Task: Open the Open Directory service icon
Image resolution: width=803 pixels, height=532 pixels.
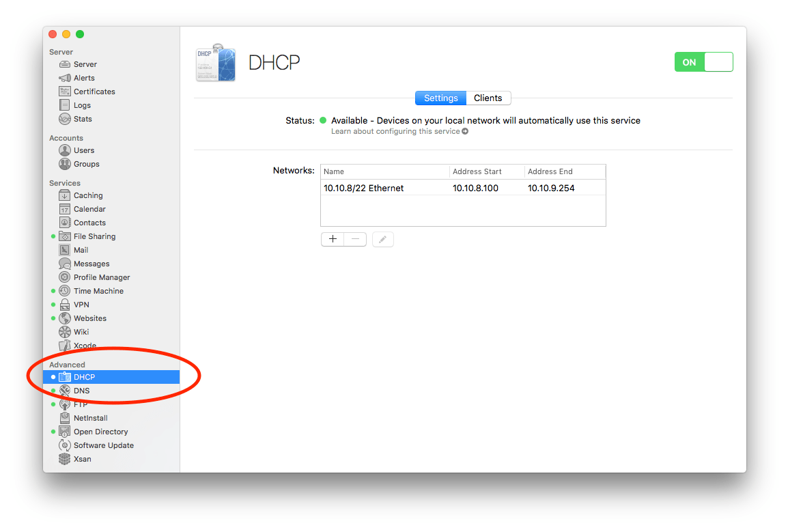Action: 65,431
